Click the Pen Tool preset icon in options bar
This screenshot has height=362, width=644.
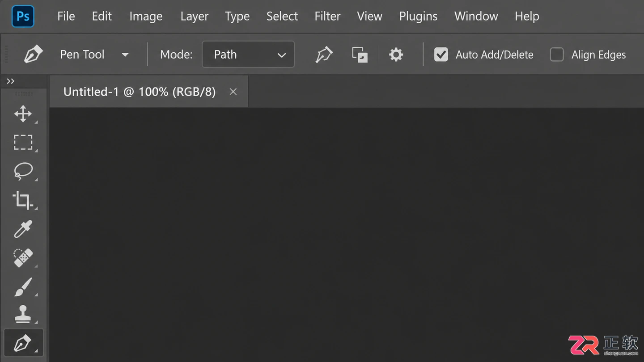click(x=33, y=55)
